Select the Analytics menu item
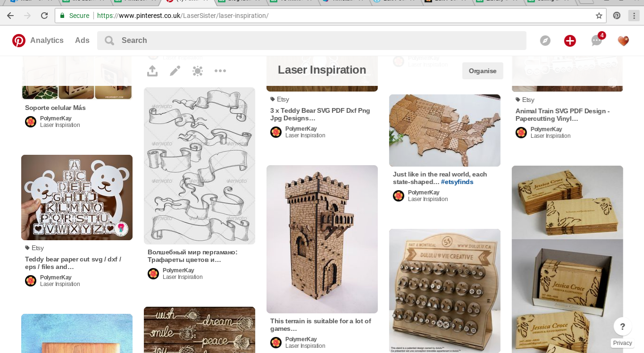Screen dimensions: 644x353 click(x=47, y=40)
